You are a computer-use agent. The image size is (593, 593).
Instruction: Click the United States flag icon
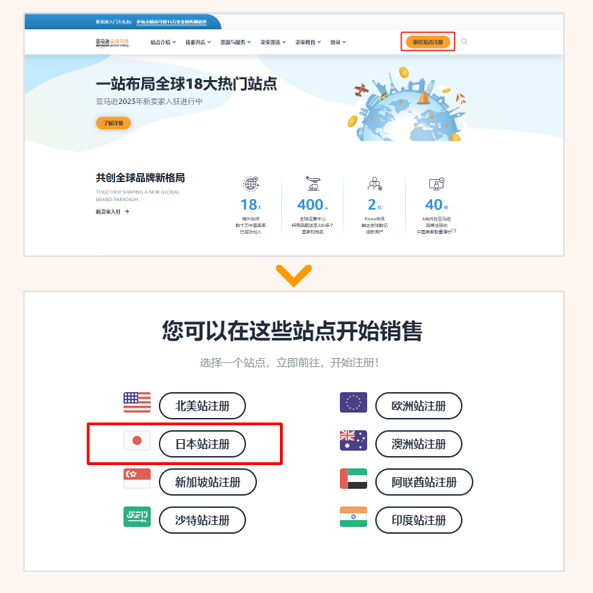(137, 402)
